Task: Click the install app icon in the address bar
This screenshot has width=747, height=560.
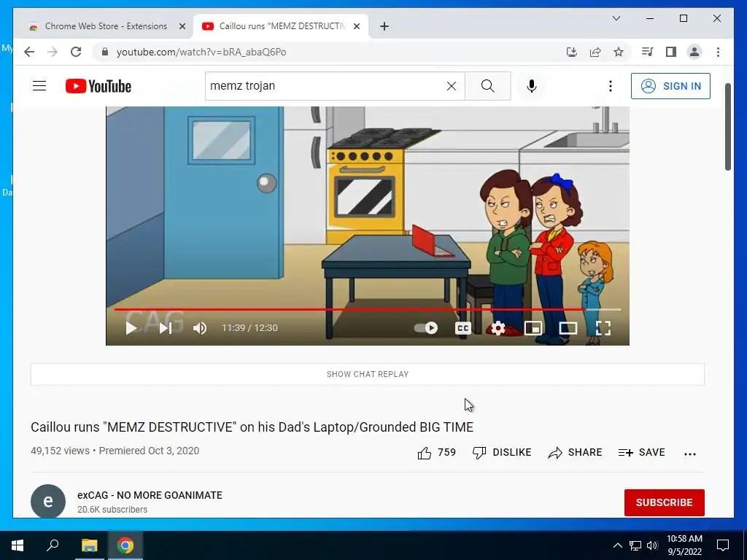Action: coord(572,52)
